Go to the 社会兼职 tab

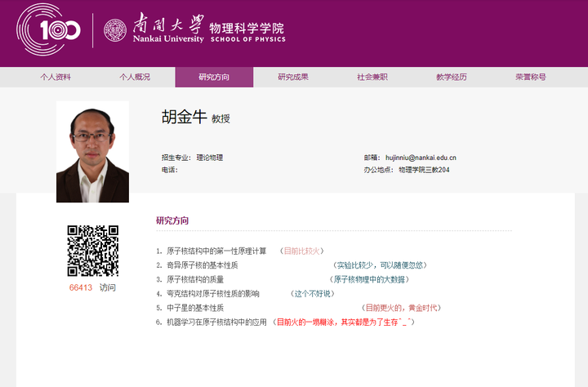click(372, 78)
